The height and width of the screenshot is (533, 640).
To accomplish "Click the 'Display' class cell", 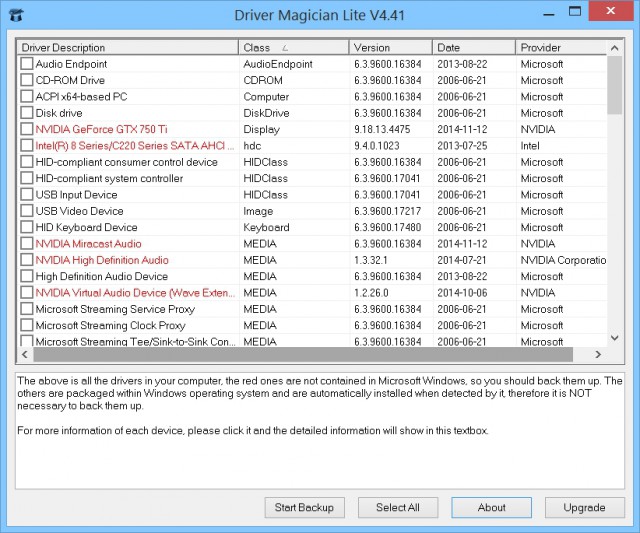I will (x=262, y=130).
